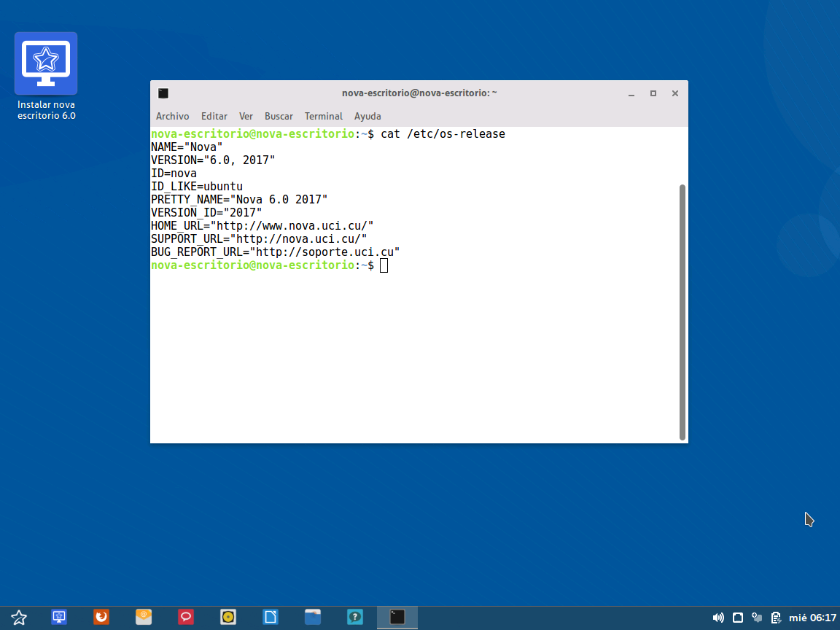The width and height of the screenshot is (840, 630).
Task: Maximize the terminal window
Action: pyautogui.click(x=653, y=93)
